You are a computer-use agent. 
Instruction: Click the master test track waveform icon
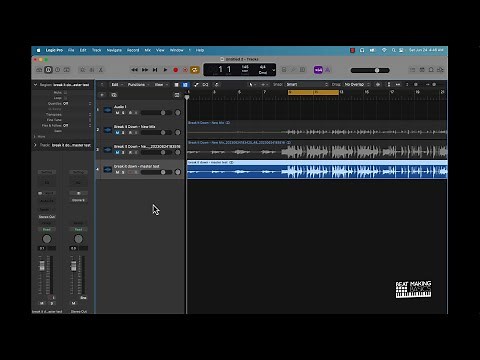108,169
